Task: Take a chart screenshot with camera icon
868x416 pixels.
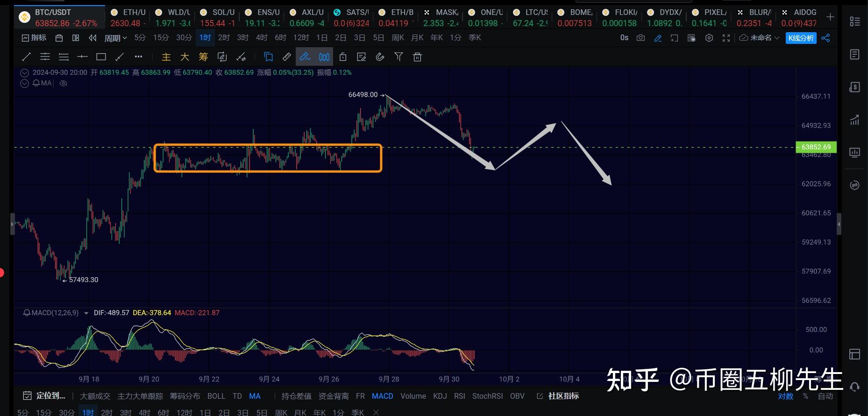Action: pyautogui.click(x=641, y=38)
